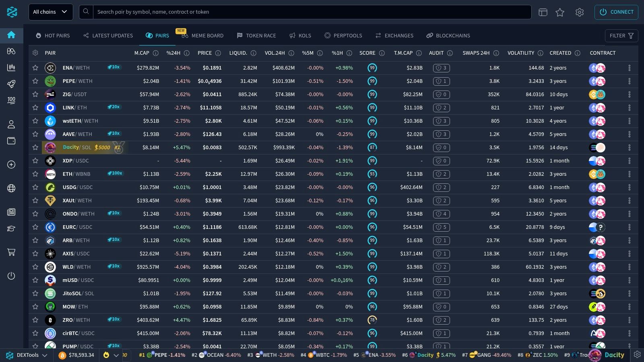Toggle favorite star for LINK/ETH

[35, 107]
